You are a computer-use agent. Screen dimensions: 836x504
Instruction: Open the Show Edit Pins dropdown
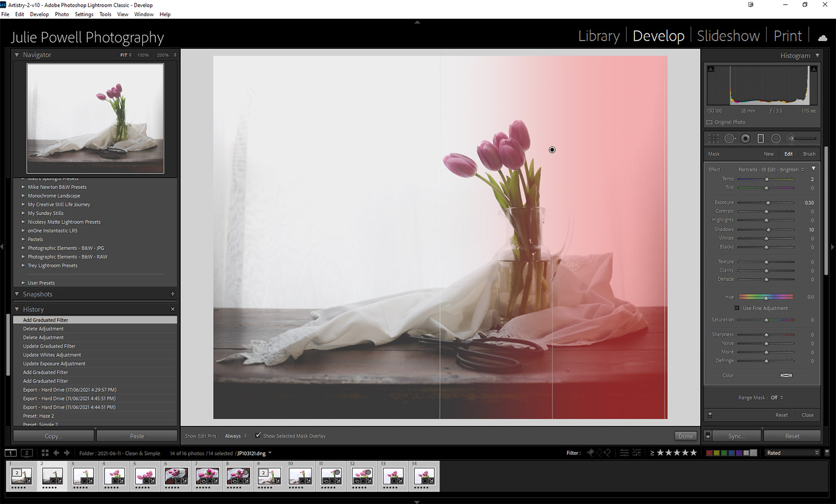coord(236,436)
